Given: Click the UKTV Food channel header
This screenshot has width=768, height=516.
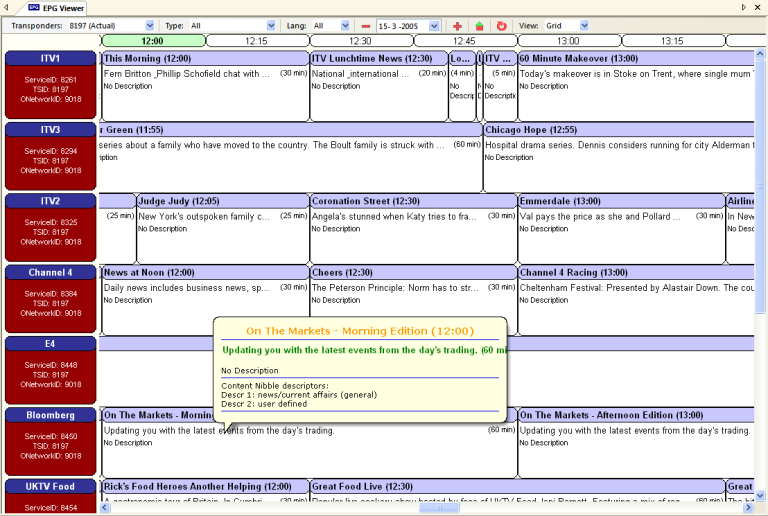Looking at the screenshot, I should click(50, 487).
